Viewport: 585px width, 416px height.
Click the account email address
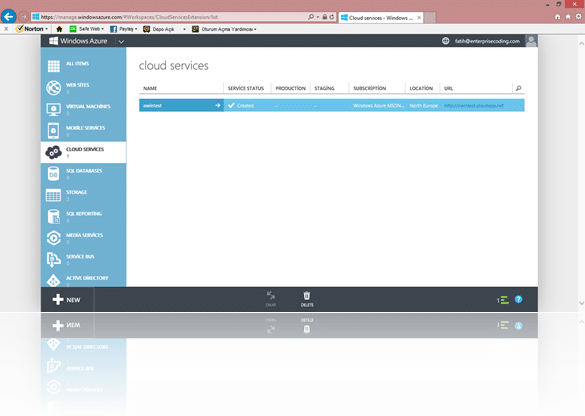point(487,41)
